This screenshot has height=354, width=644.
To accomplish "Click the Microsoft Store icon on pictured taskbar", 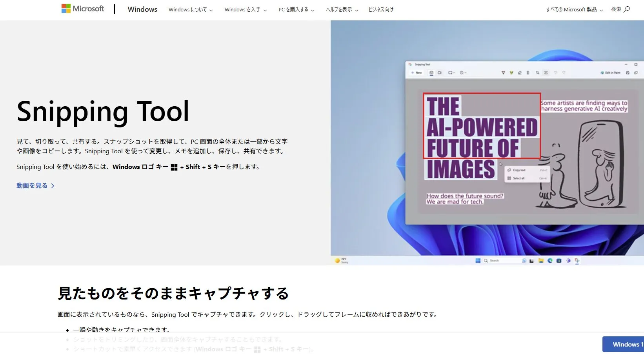I will [559, 260].
